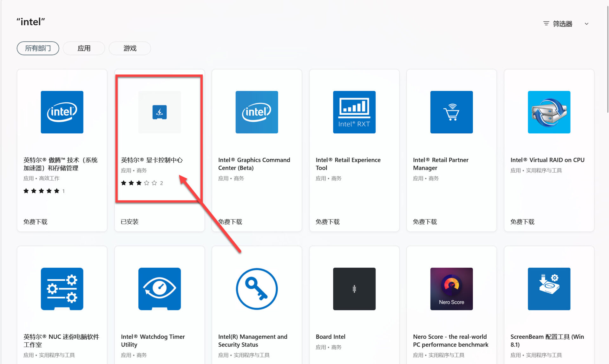Screen dimensions: 609x364
Task: Click the three-star rating on 英特尔 显卡控制中心
Action: [x=139, y=183]
